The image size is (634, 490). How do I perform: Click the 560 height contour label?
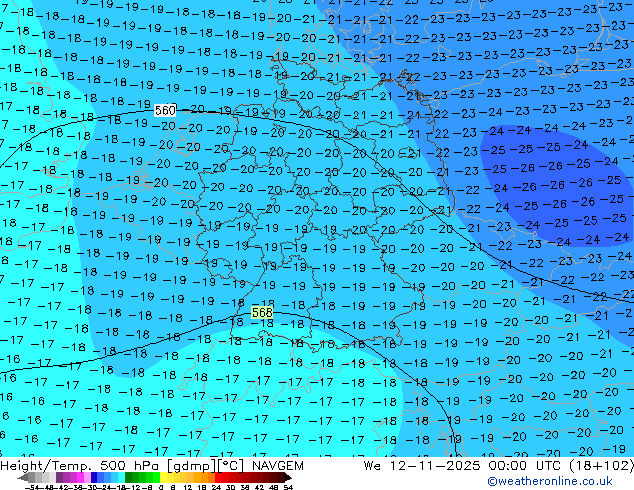tap(165, 110)
